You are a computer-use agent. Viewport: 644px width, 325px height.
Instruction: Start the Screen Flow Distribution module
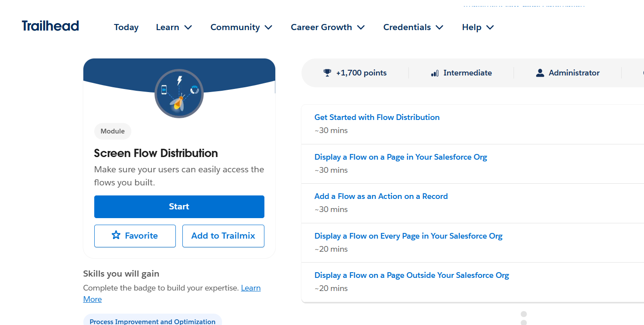tap(179, 207)
